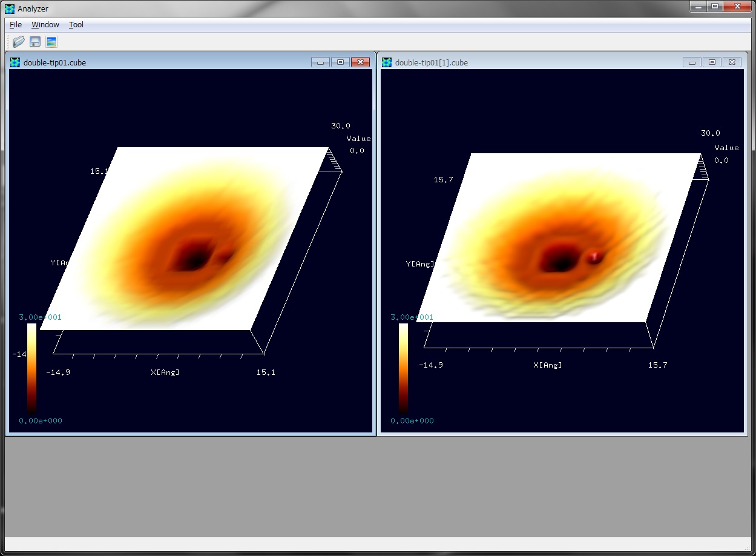
Task: Click the floppy disk save icon
Action: pos(35,42)
